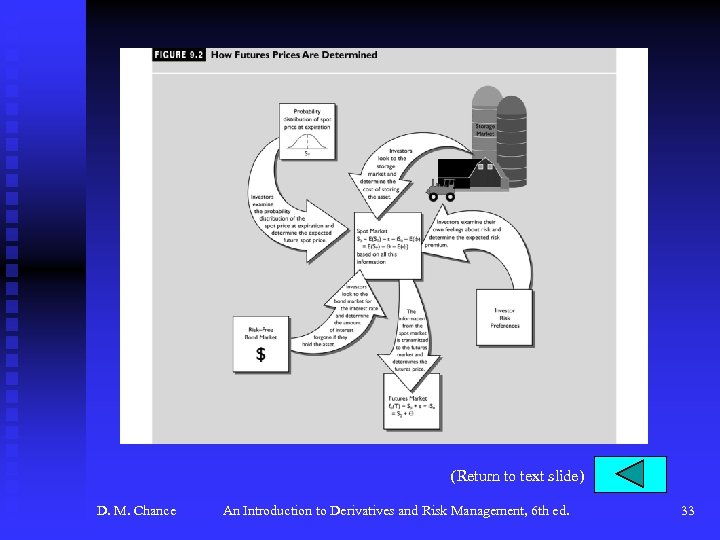Image resolution: width=720 pixels, height=540 pixels.
Task: Click the Futures Market box
Action: pos(412,402)
